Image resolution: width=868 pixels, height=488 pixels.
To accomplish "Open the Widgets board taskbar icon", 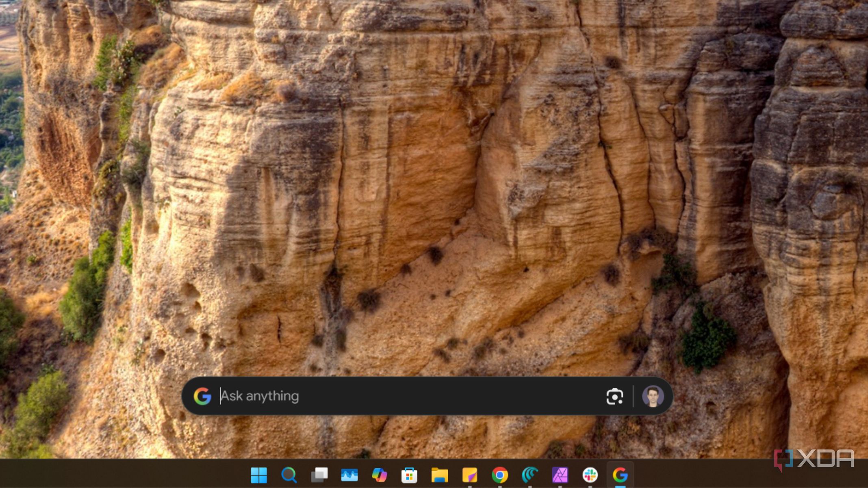I will (x=349, y=475).
